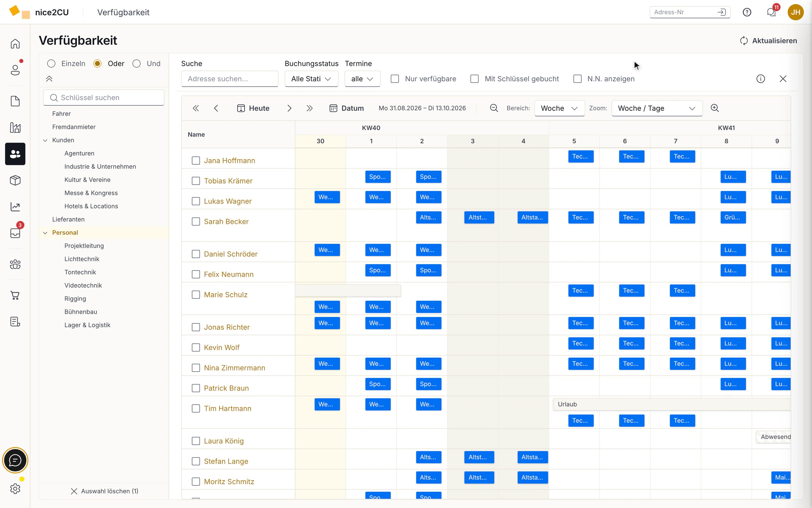Open the Alle Stati dropdown
Viewport: 812px width, 508px height.
tap(311, 79)
